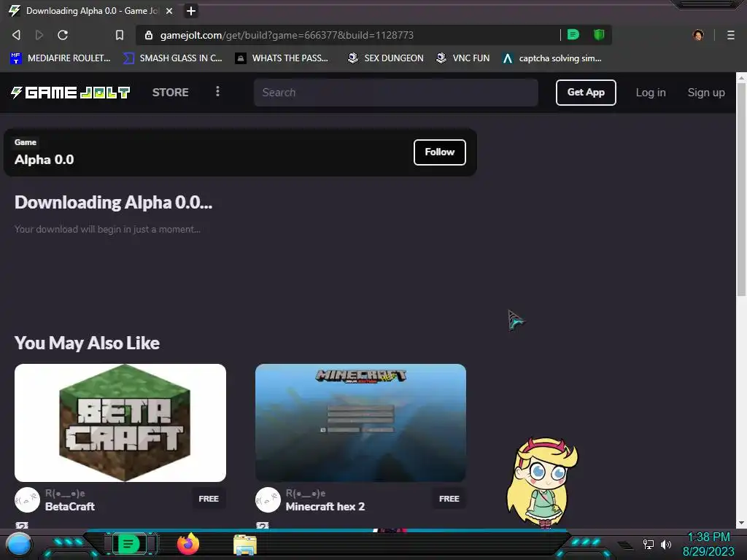This screenshot has height=560, width=747.
Task: Click the address bar URL
Action: pos(287,35)
